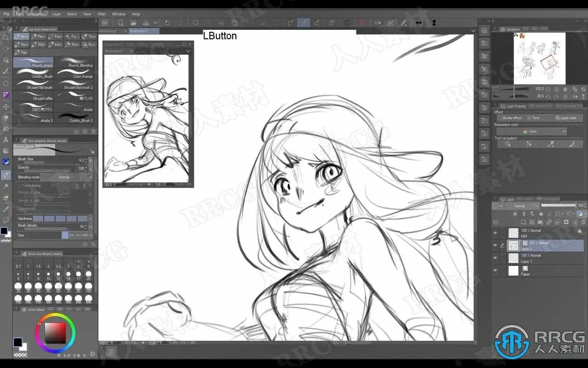The height and width of the screenshot is (368, 588).
Task: Open the File menu
Action: [x=6, y=14]
